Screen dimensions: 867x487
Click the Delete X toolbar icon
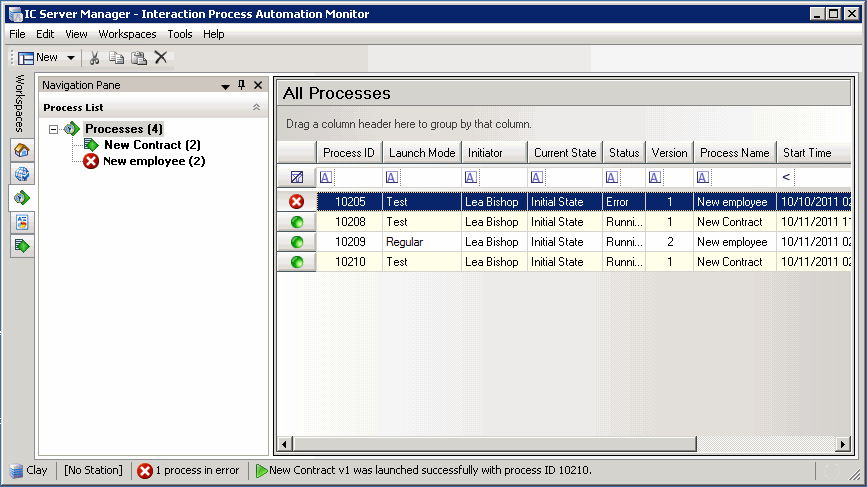161,58
